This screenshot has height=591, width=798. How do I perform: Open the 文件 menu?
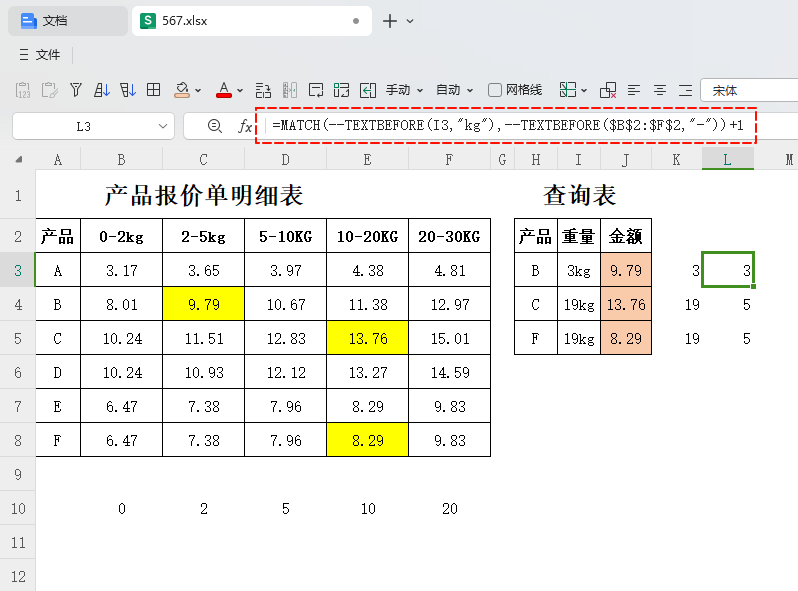(48, 54)
